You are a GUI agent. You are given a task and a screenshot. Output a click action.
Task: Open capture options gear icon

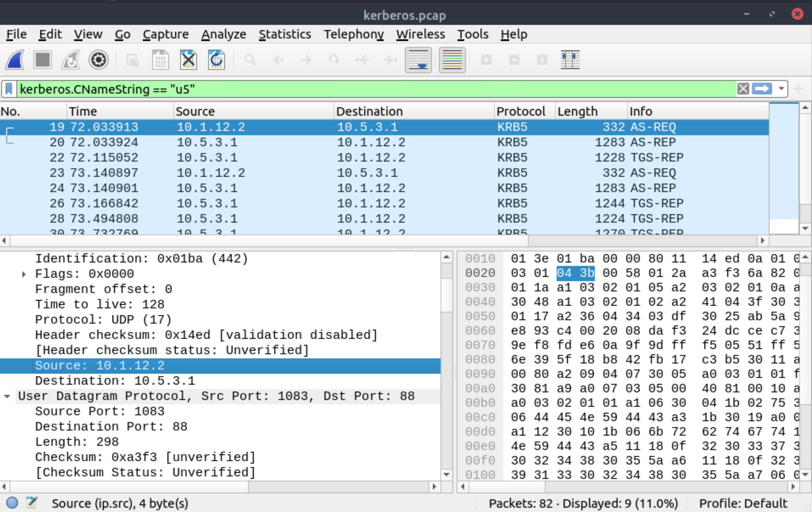[98, 60]
